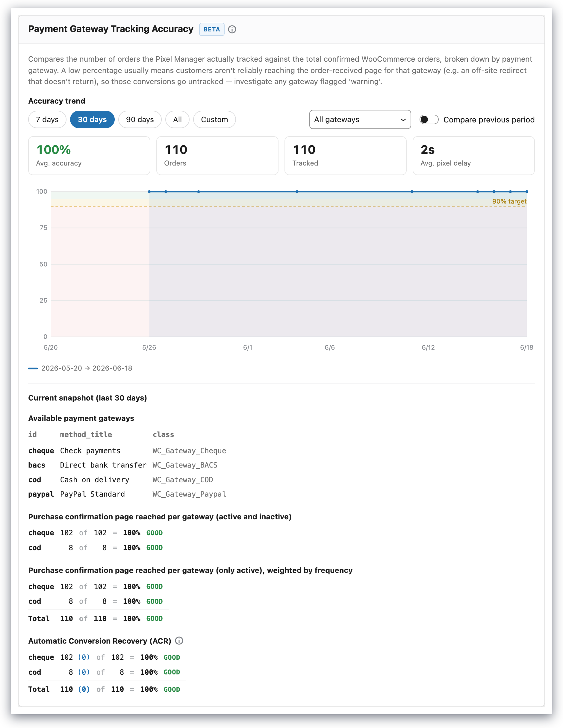563x728 pixels.
Task: Click the info icon next to BETA badge
Action: click(x=232, y=29)
